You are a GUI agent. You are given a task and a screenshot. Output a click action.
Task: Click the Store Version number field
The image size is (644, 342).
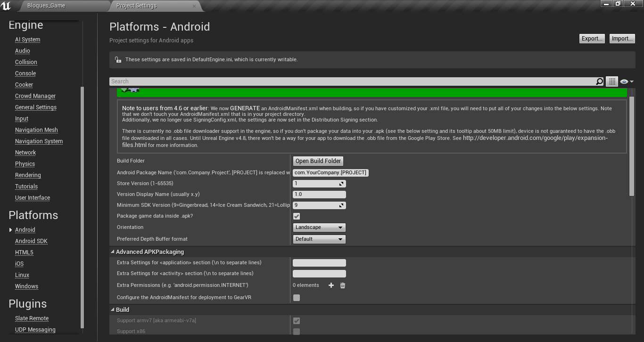point(315,184)
